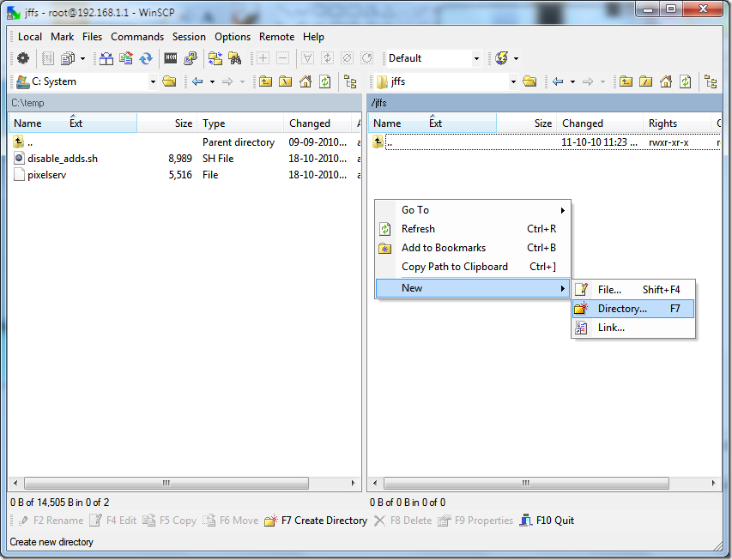The width and height of the screenshot is (732, 560).
Task: Open the Commands menu
Action: tap(136, 37)
